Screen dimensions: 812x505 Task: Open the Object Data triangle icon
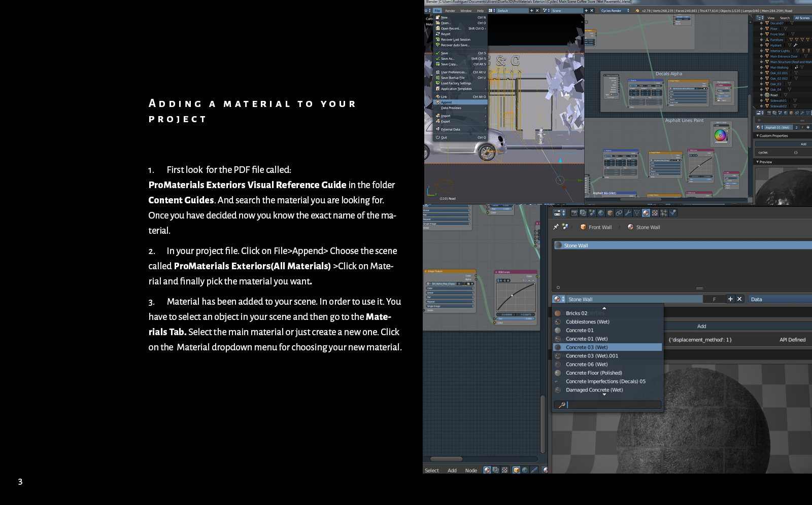[637, 213]
